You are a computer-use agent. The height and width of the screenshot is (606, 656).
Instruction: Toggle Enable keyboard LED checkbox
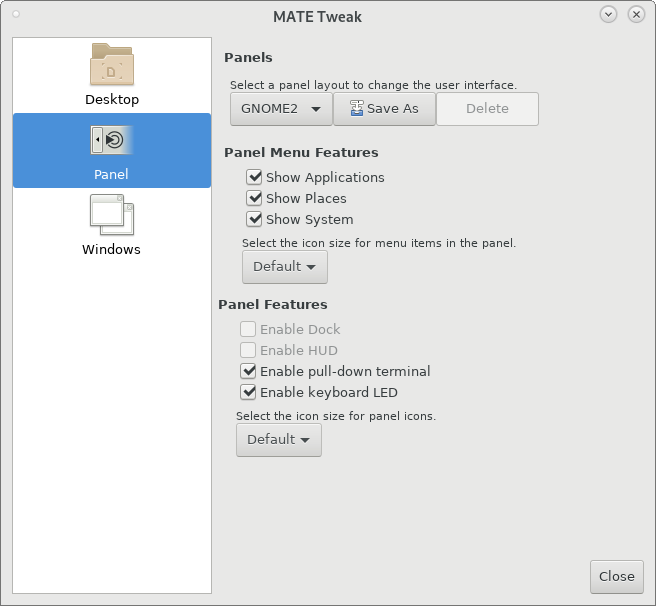248,392
